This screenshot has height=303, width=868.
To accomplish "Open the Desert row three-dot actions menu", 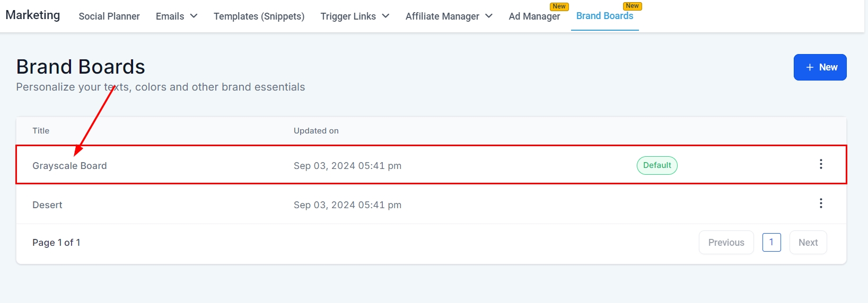I will (x=821, y=203).
